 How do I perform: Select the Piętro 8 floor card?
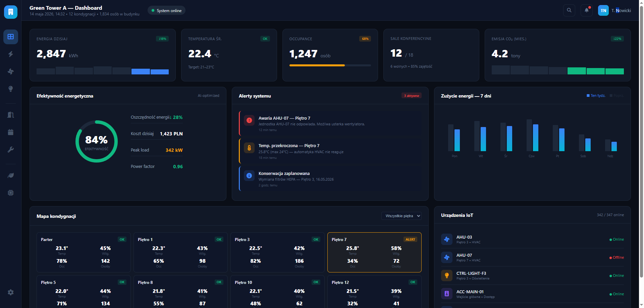point(180,292)
